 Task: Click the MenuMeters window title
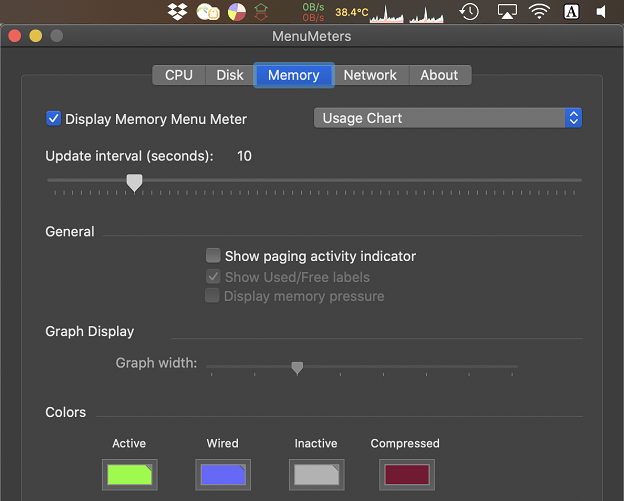click(x=312, y=36)
